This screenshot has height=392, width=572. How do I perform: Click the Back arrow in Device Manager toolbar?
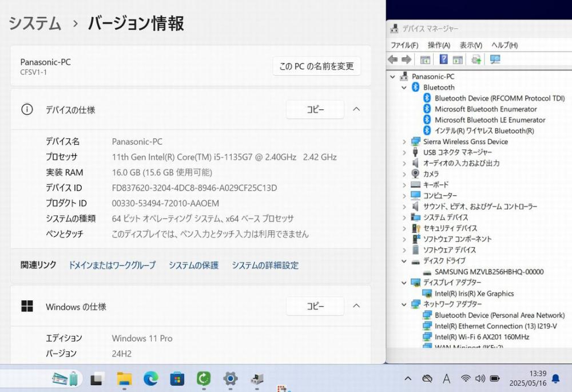393,60
